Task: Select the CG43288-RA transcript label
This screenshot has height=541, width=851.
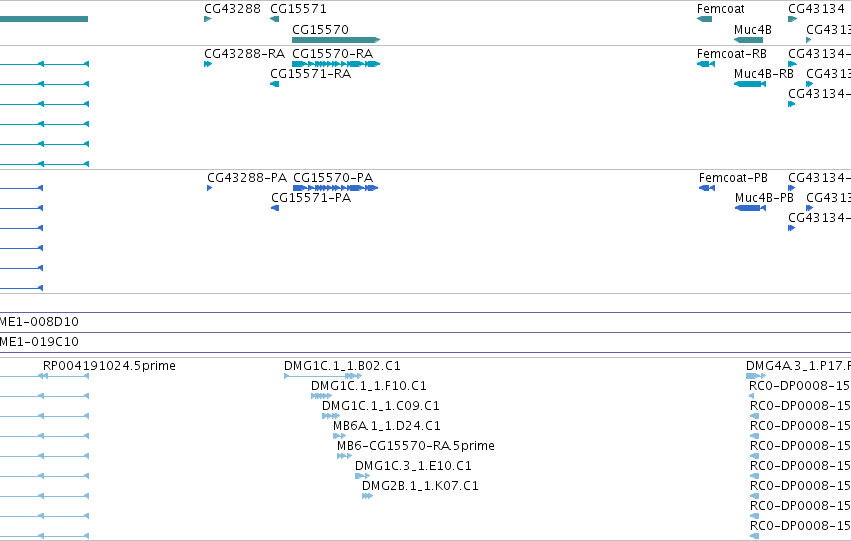Action: coord(244,54)
